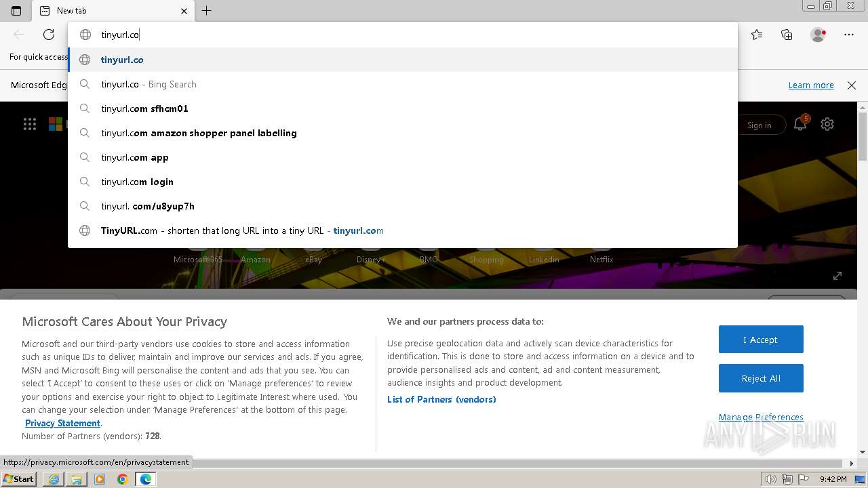Open the Privacy Statement link
This screenshot has width=868, height=488.
click(62, 423)
